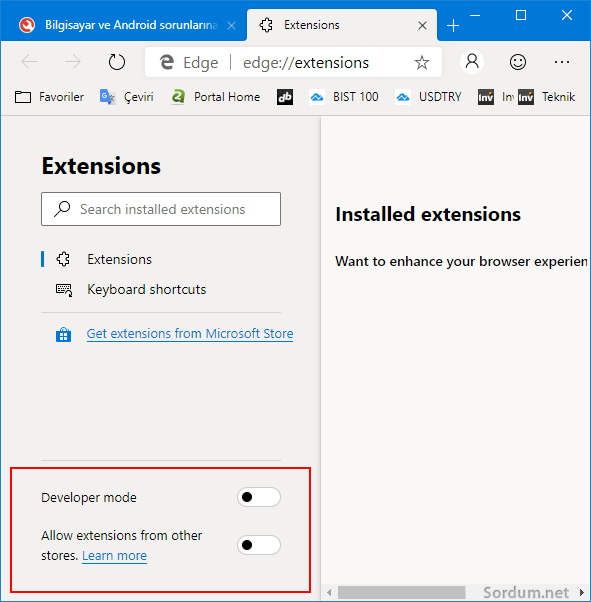
Task: Open the Portal Home bookmark
Action: (x=216, y=97)
